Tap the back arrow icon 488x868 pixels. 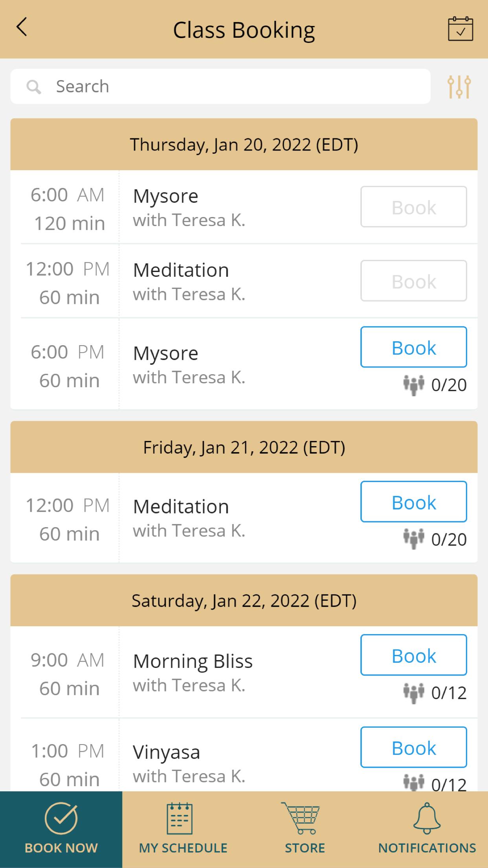coord(22,28)
